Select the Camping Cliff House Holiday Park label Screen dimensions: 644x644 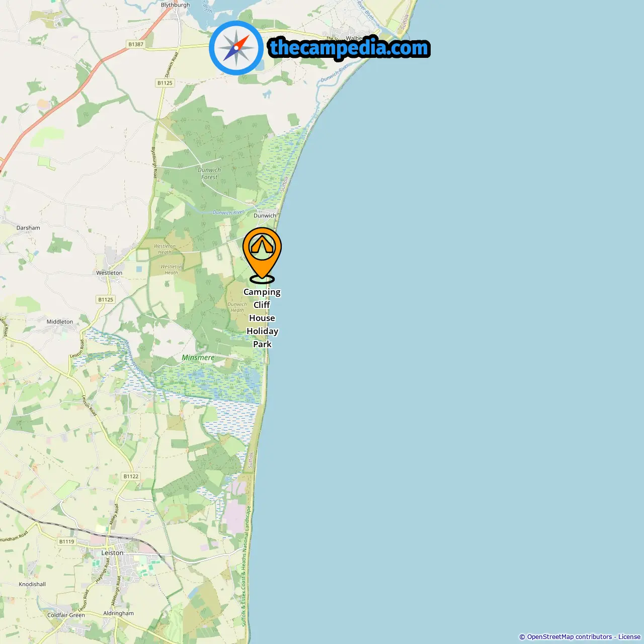point(262,318)
